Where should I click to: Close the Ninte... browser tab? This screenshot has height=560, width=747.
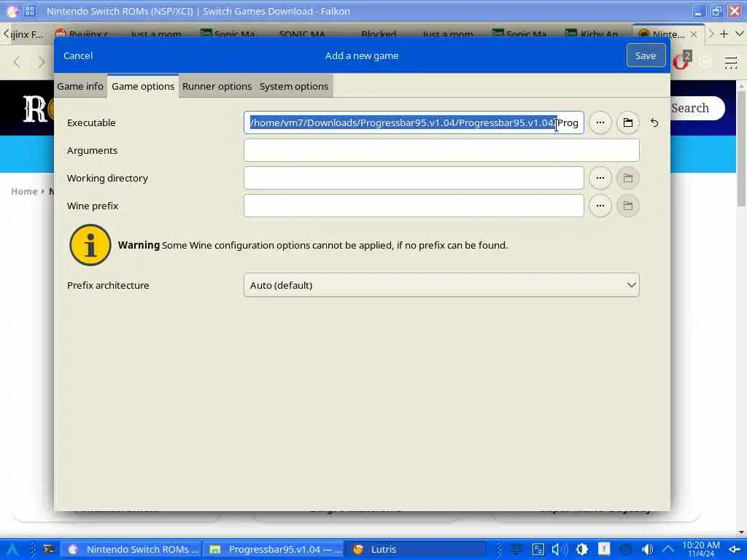coord(694,34)
